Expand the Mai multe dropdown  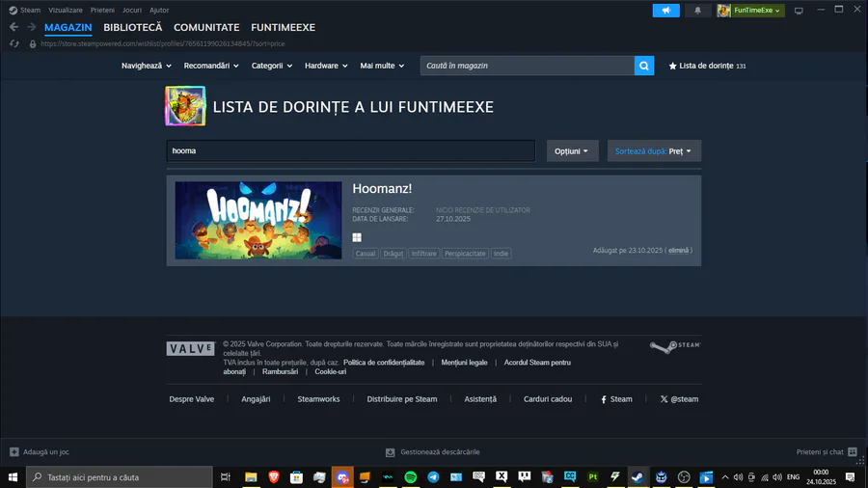[x=382, y=66]
